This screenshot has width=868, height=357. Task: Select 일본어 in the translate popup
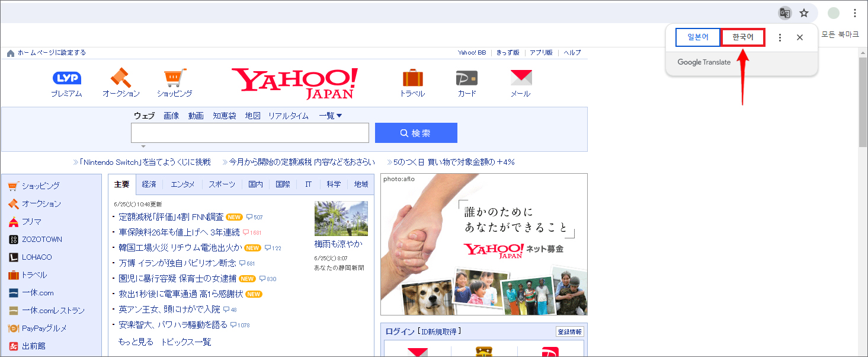[698, 37]
